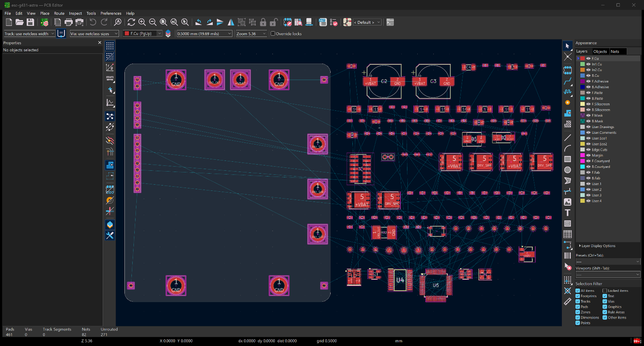Enable the Locked items filter checkbox
The width and height of the screenshot is (644, 346).
[x=605, y=290]
